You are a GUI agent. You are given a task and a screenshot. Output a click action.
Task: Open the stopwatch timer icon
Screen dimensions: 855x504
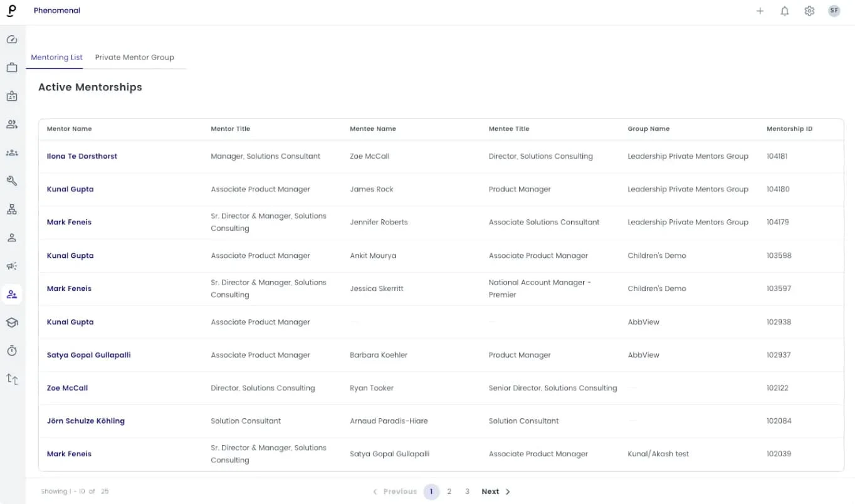click(x=12, y=350)
